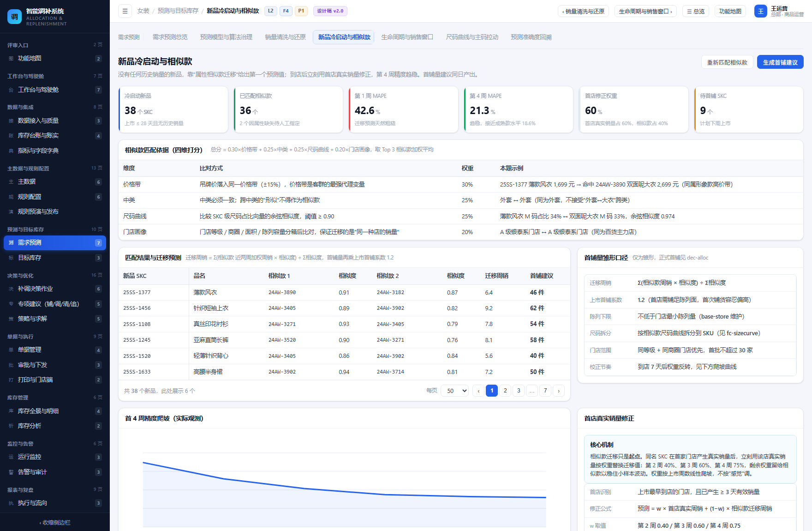Select 目标库存 in the sidebar

point(55,258)
